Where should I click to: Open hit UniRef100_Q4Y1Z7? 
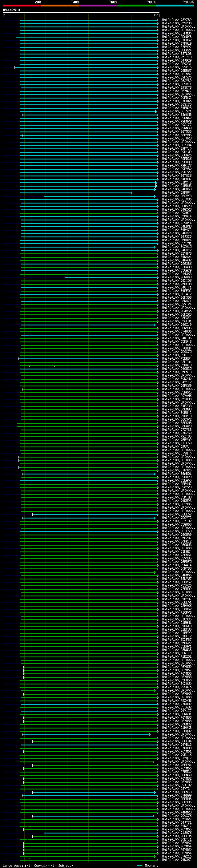pos(177,711)
